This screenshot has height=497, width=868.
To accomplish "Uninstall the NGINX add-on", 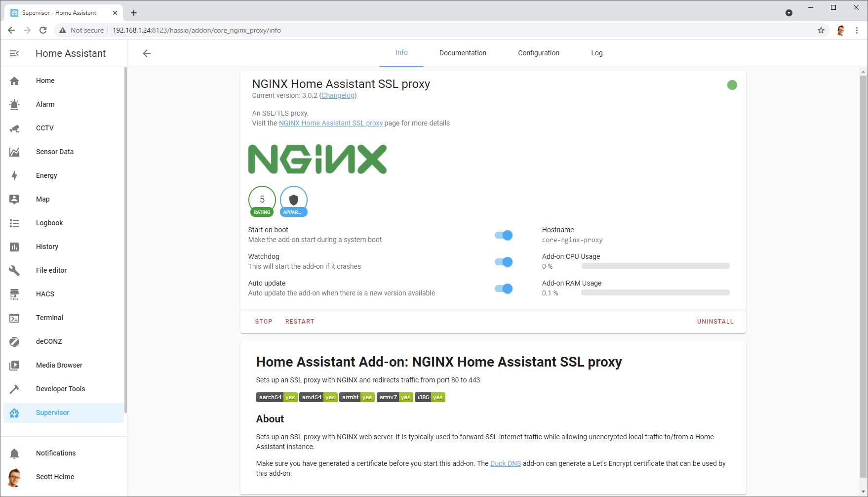I will click(x=715, y=322).
